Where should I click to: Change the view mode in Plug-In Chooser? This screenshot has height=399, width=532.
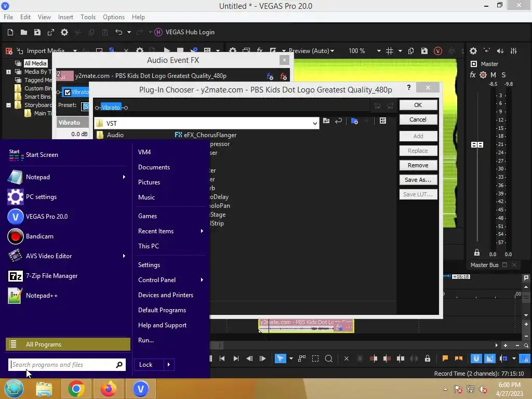tap(383, 121)
